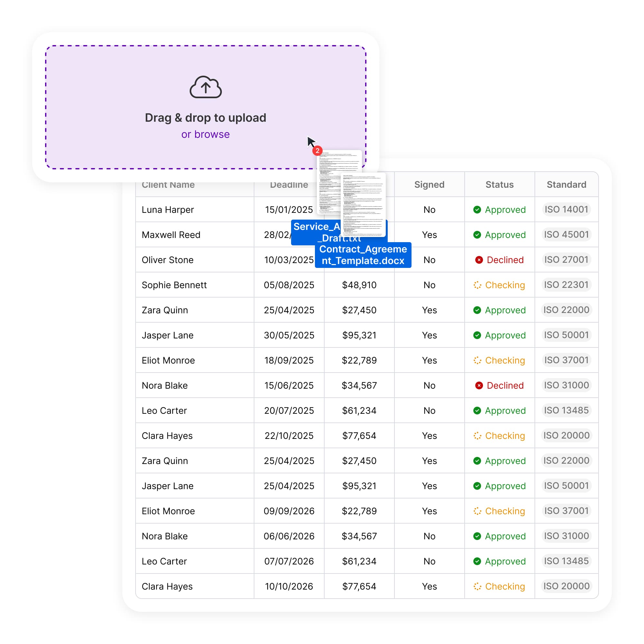Viewport: 644px width, 644px height.
Task: Click the Approved icon for Leo Carter 07/07/2026
Action: (477, 561)
